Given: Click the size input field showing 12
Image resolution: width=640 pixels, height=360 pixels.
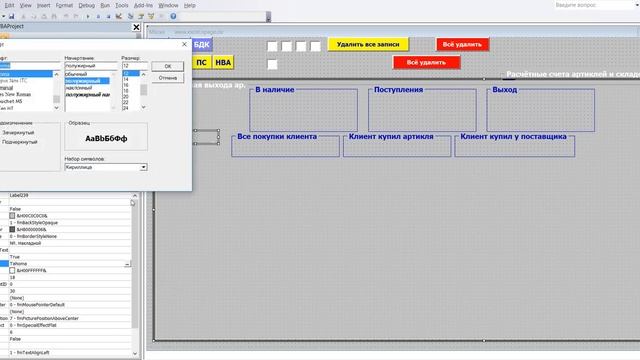Looking at the screenshot, I should (x=135, y=66).
